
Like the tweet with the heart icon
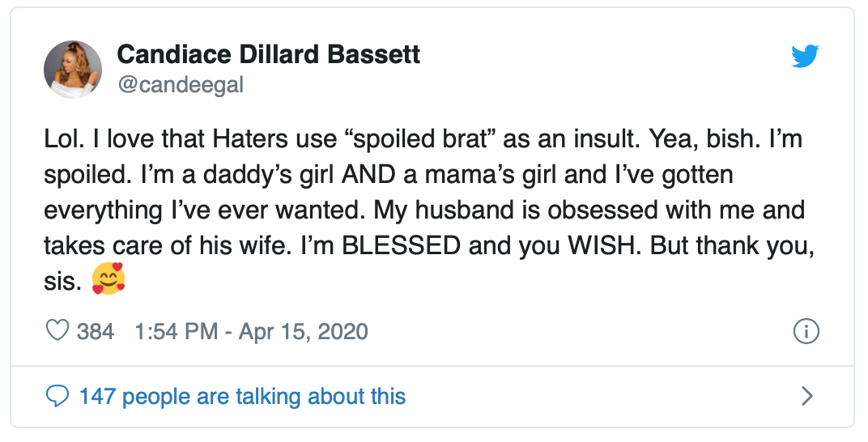58,331
